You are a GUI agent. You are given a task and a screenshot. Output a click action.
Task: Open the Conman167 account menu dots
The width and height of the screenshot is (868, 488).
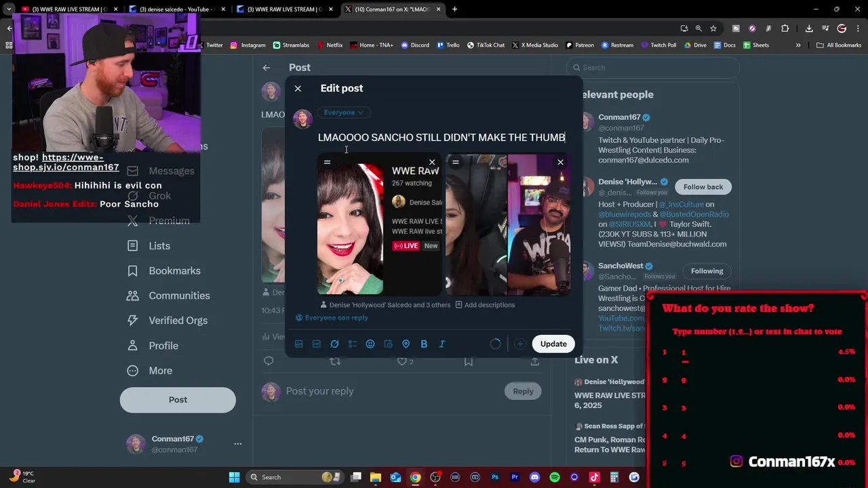click(x=238, y=444)
